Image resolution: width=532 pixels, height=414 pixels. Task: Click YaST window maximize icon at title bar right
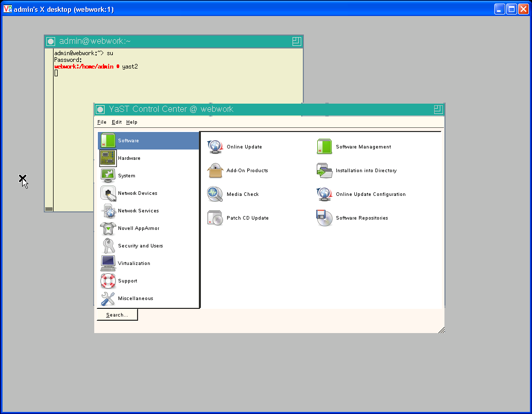[x=438, y=109]
